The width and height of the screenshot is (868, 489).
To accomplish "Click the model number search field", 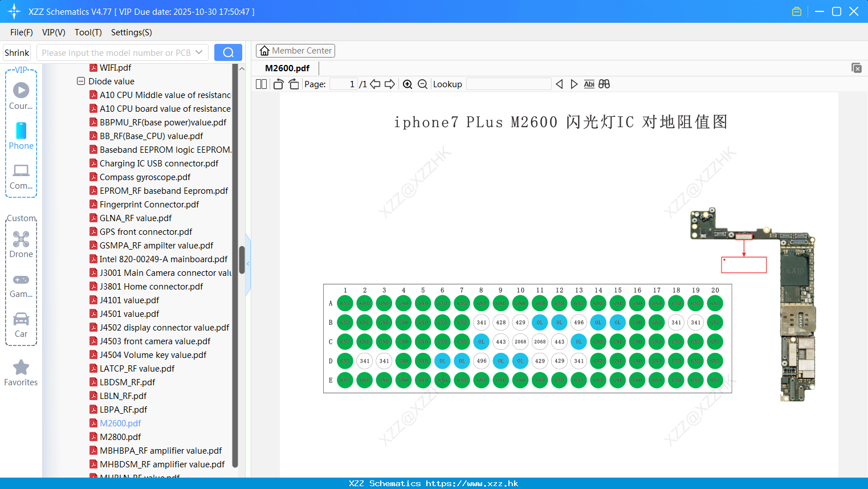I will pyautogui.click(x=123, y=52).
